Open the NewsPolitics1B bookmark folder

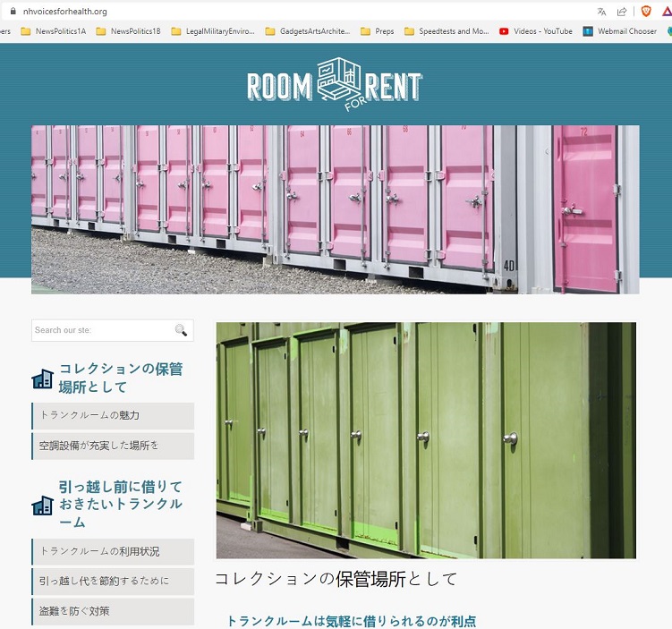coord(128,31)
